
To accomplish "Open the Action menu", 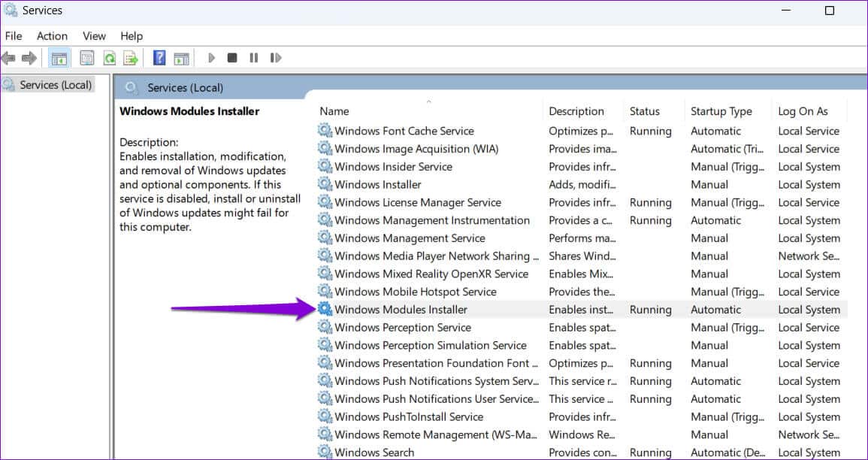I will [52, 36].
